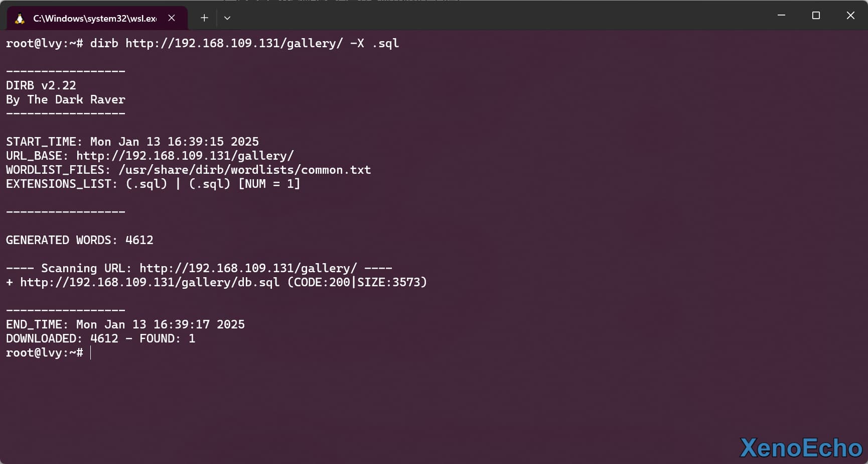Click the START_TIME timestamp line
Viewport: 868px width, 464px height.
[132, 142]
